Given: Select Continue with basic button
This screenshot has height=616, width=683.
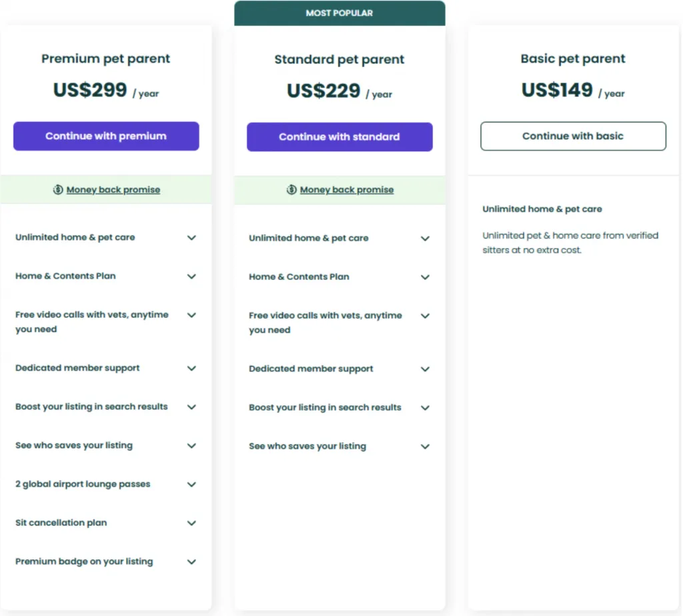Looking at the screenshot, I should [x=573, y=136].
